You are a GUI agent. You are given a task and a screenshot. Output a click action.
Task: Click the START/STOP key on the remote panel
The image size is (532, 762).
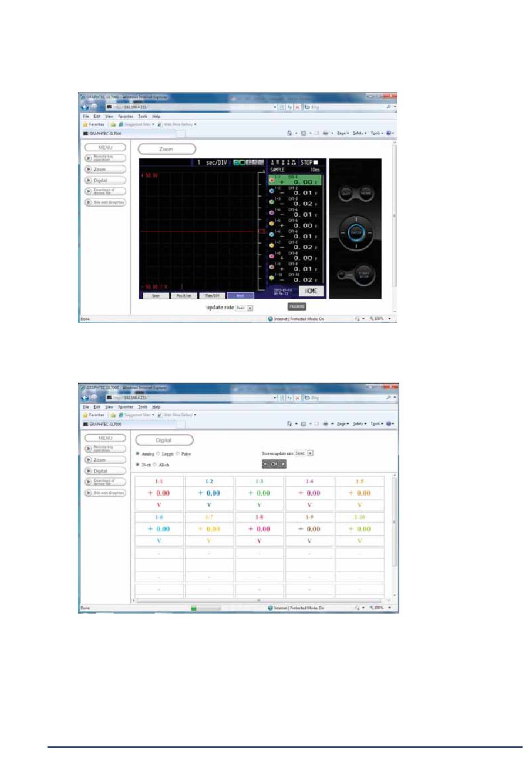[364, 275]
